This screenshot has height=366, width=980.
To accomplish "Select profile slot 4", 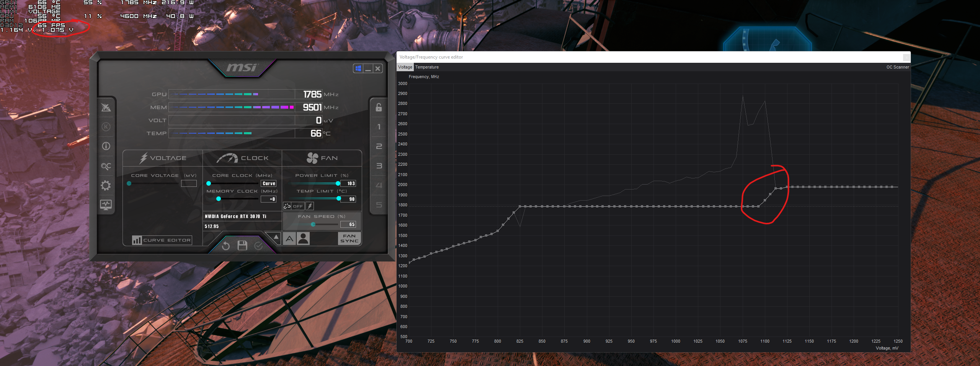I will click(379, 185).
